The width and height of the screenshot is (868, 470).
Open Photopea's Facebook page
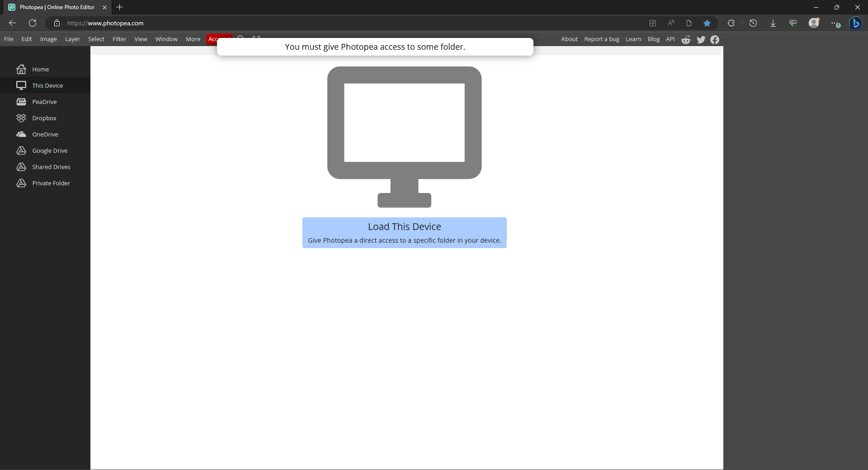click(715, 40)
